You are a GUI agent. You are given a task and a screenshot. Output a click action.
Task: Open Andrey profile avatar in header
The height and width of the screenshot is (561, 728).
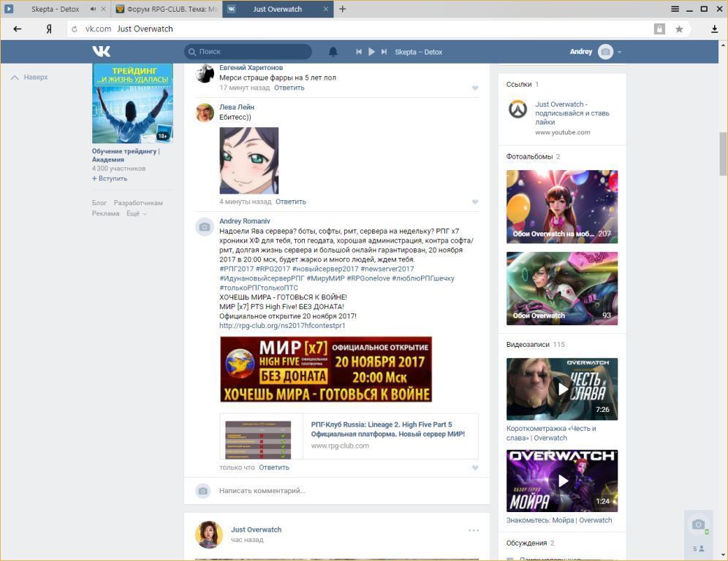click(605, 52)
